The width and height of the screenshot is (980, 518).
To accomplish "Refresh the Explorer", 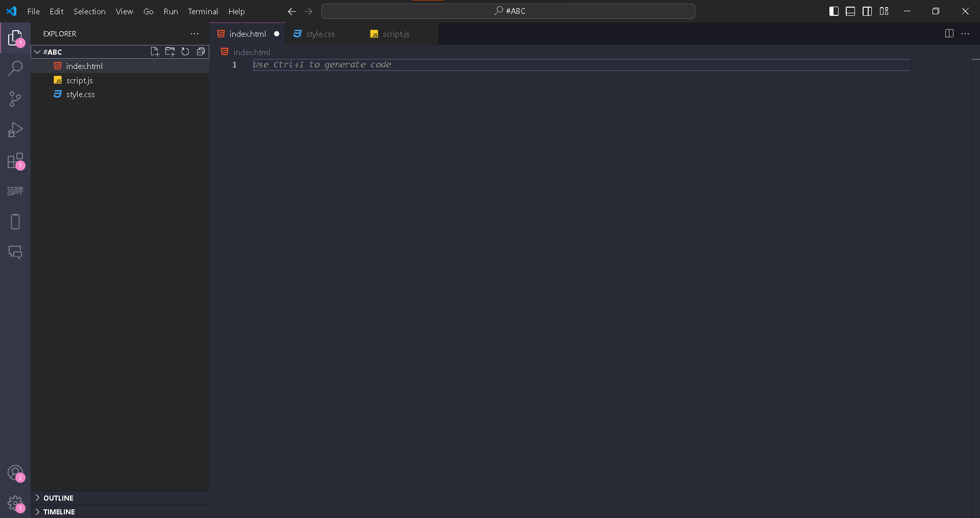I will point(185,52).
